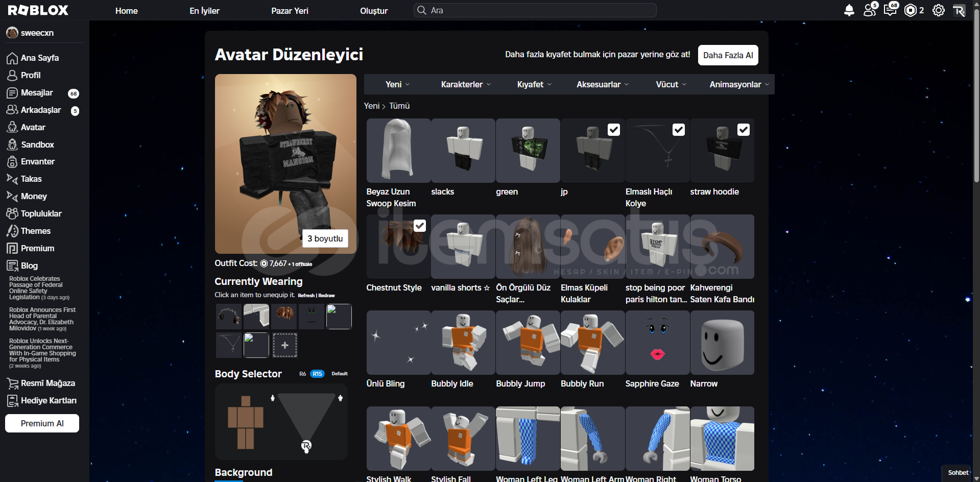Expand the Vücut dropdown
The image size is (980, 482).
[671, 84]
